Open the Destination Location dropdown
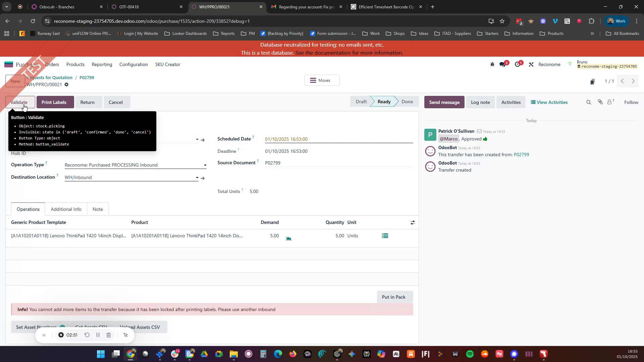 coord(197,178)
